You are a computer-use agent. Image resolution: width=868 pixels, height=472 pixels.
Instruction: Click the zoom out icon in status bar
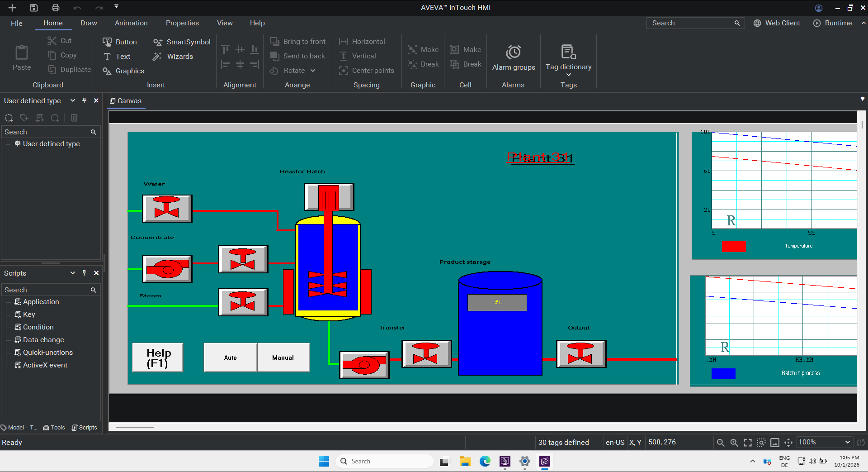(721, 443)
